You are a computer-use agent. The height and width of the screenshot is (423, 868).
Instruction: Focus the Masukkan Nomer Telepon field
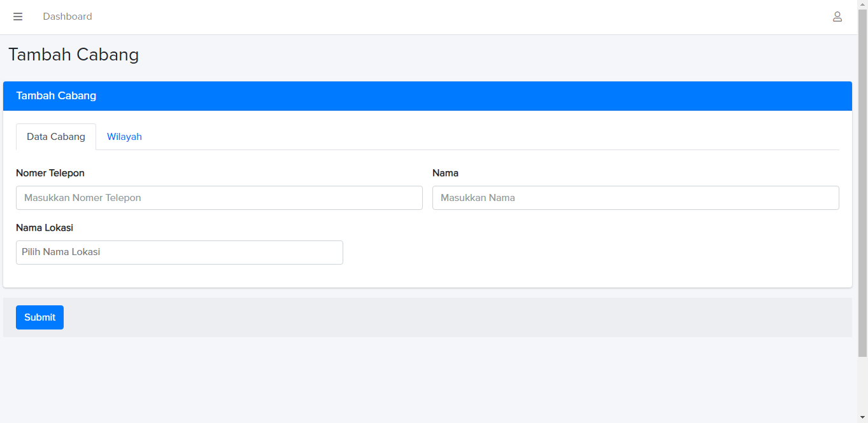tap(219, 198)
